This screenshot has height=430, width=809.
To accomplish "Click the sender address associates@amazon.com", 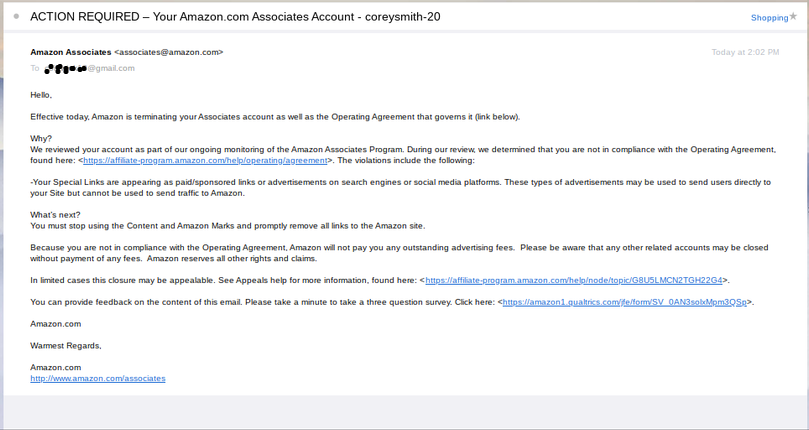I will pyautogui.click(x=169, y=52).
